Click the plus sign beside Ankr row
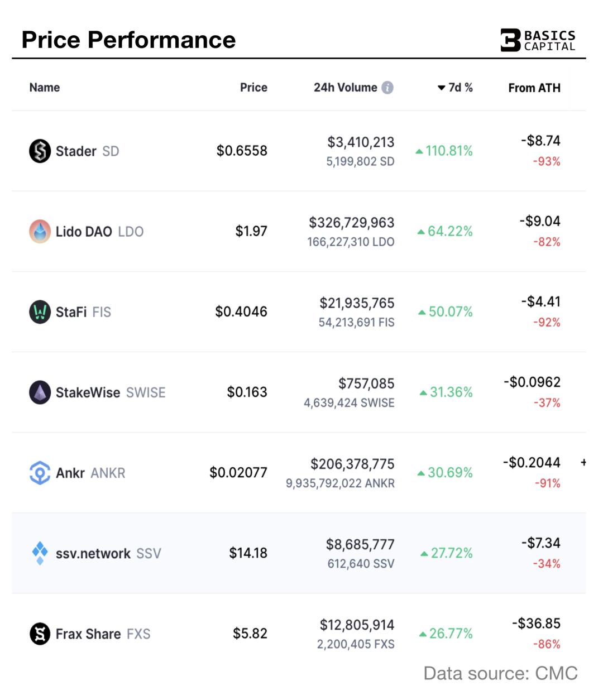Viewport: 603px width, 700px height. click(583, 462)
